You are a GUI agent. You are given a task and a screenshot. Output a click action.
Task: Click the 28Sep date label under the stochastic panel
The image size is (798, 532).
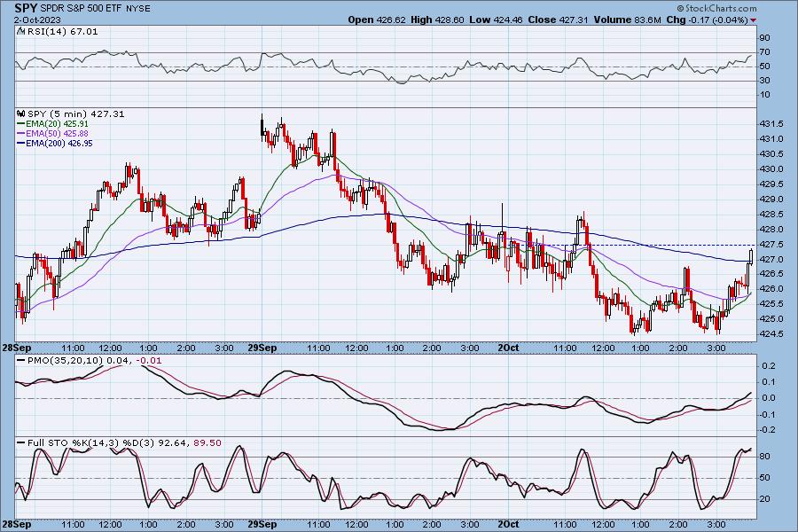16,524
